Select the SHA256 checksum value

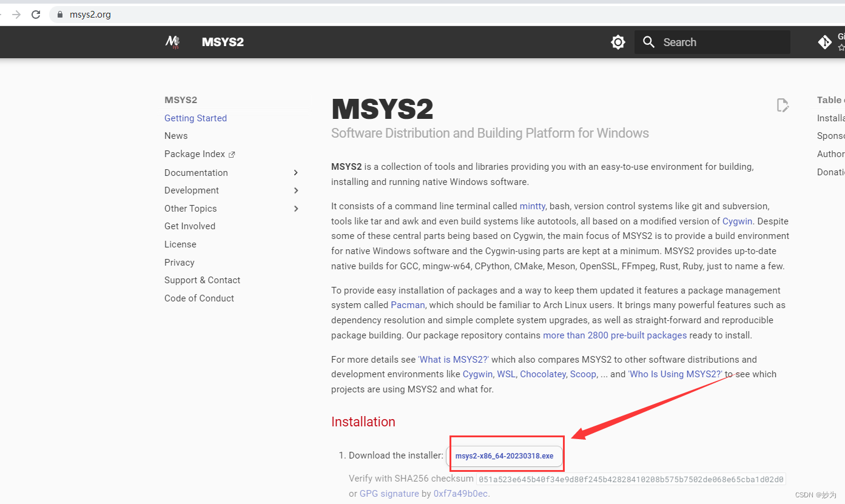coord(631,479)
